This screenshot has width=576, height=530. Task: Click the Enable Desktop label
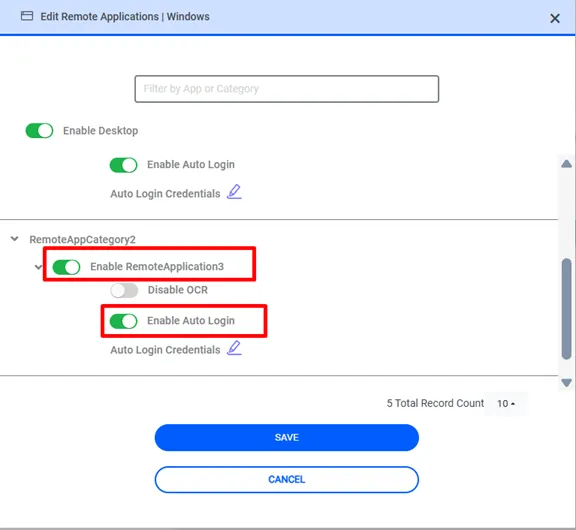[101, 131]
